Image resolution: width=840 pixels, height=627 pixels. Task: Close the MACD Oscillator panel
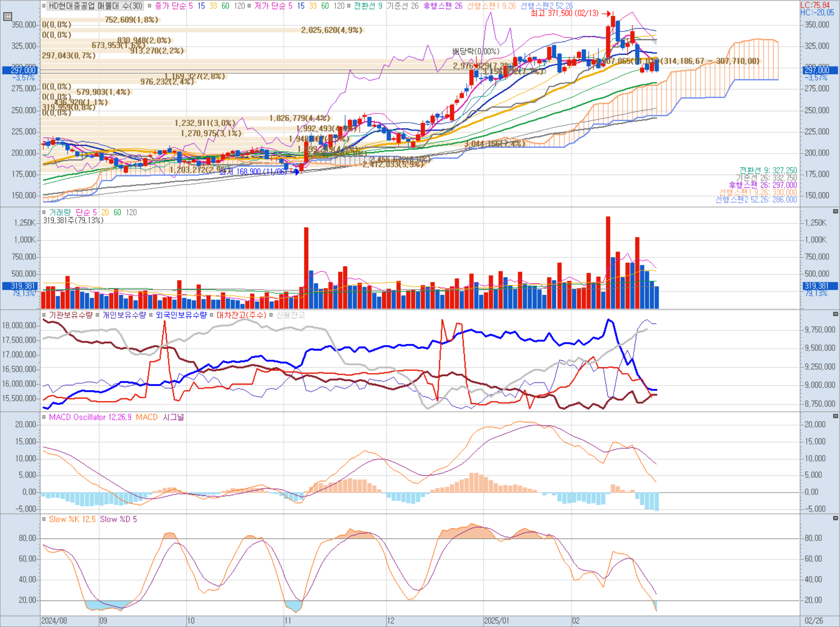[x=835, y=416]
